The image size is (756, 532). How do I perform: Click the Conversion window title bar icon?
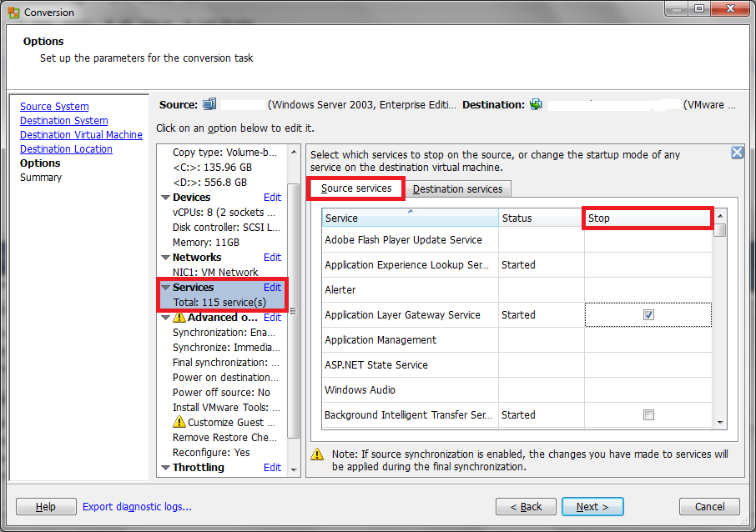[13, 12]
